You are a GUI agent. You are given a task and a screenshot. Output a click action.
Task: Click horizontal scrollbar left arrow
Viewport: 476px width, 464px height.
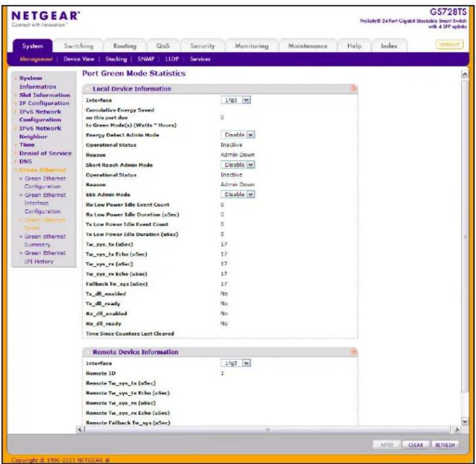click(x=80, y=430)
